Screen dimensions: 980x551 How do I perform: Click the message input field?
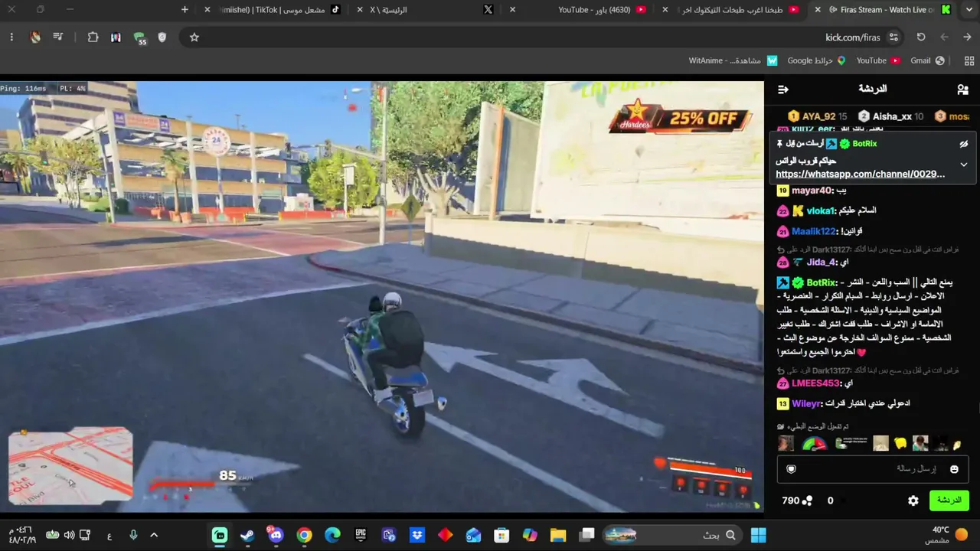873,469
